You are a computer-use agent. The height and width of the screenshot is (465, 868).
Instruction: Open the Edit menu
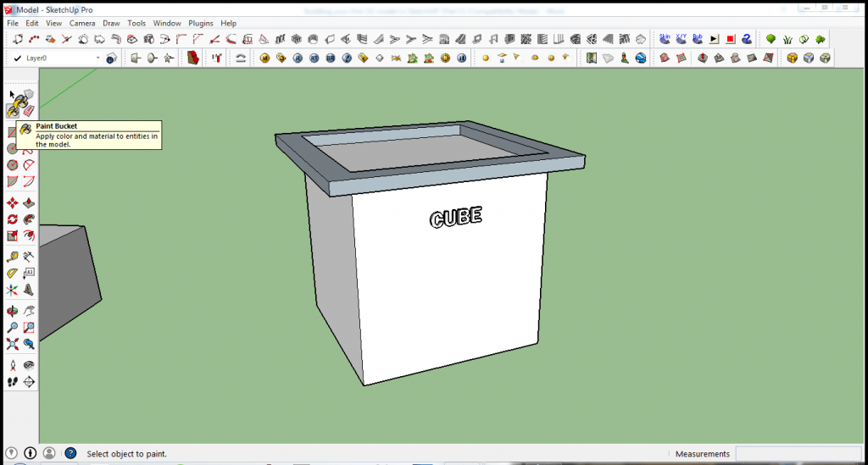click(32, 23)
